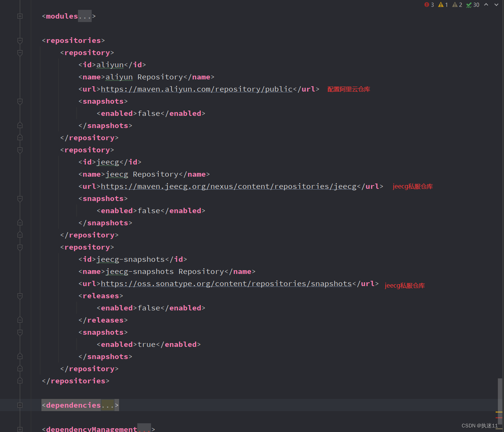Click the typo indicator showing 30
Viewport: 504px width, 432px height.
473,5
